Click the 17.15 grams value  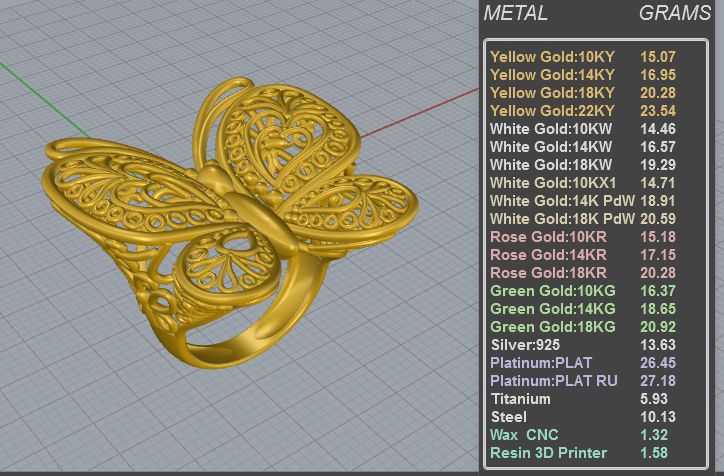pos(658,255)
